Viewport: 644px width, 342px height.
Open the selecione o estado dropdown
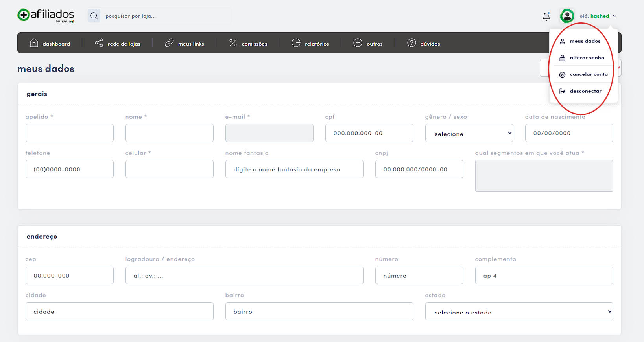[x=519, y=311]
